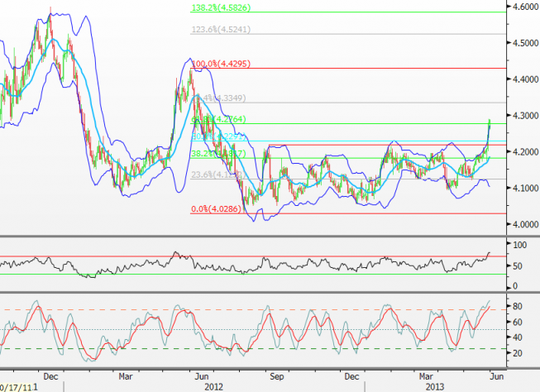Click the 138.2% Fibonacci level label
The height and width of the screenshot is (392, 540).
(x=220, y=8)
